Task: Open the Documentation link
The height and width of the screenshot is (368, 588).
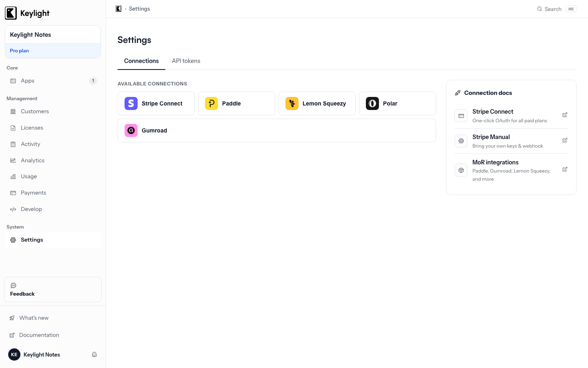Action: click(x=53, y=335)
